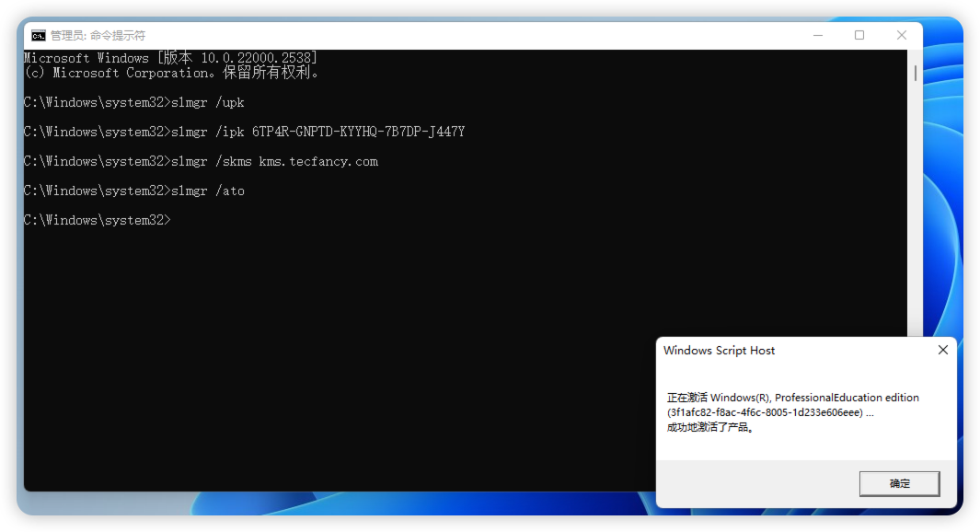Click the 确定 button in Windows Script Host

(899, 483)
